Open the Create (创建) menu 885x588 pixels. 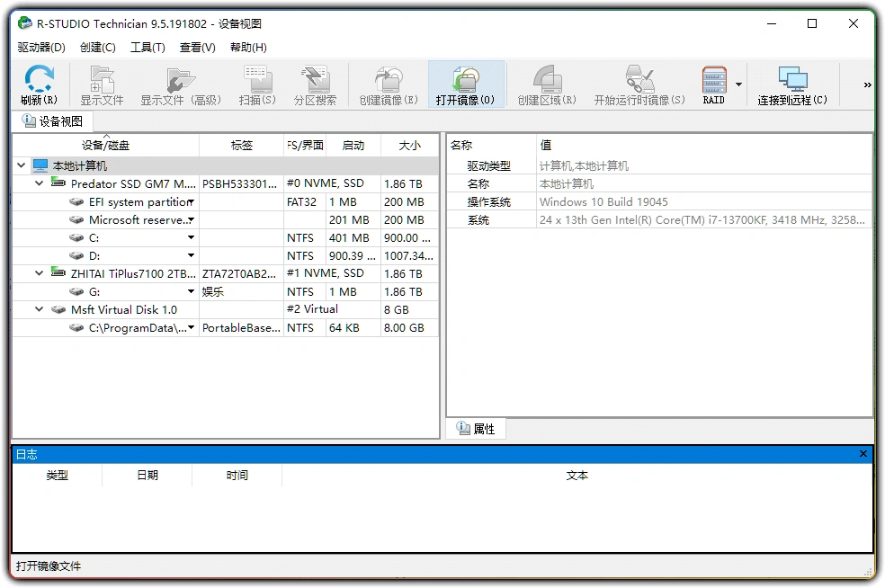tap(98, 48)
